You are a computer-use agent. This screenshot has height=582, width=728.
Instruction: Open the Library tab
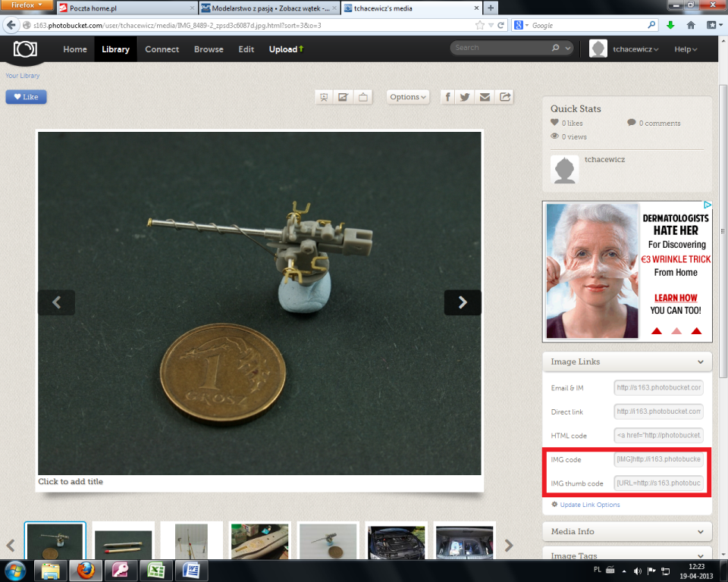coord(115,49)
